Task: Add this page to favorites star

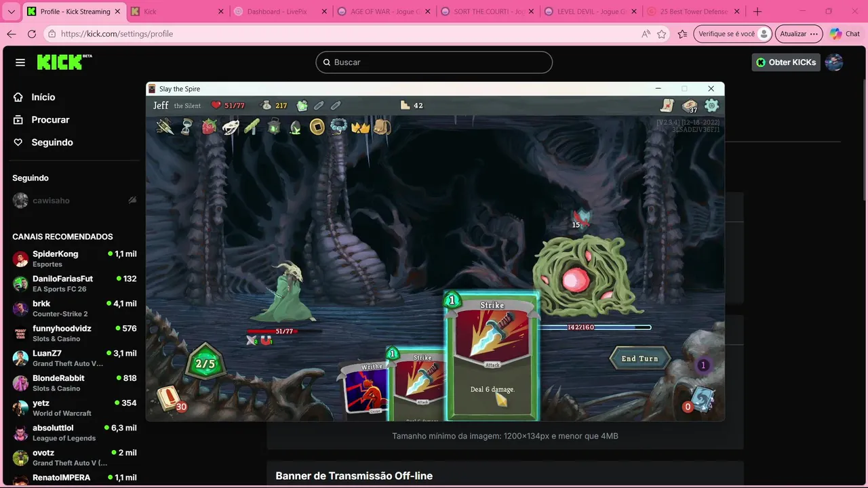Action: [x=662, y=34]
